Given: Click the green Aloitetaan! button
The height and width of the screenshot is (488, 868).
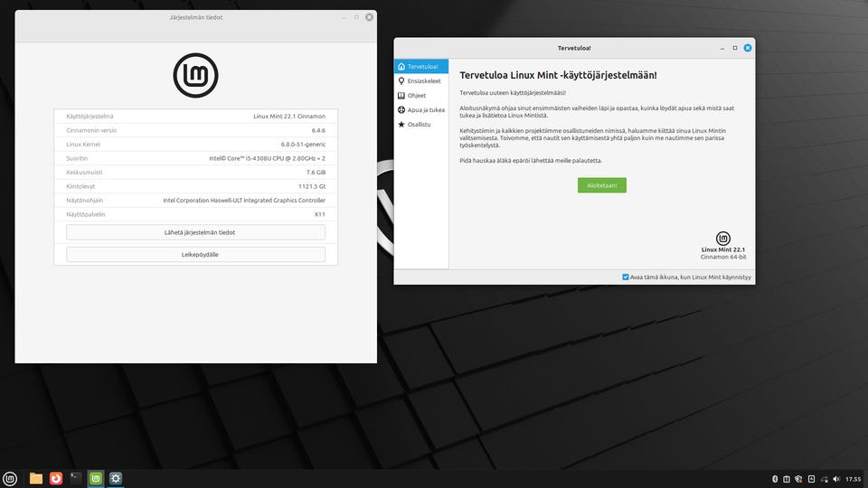Looking at the screenshot, I should [602, 185].
